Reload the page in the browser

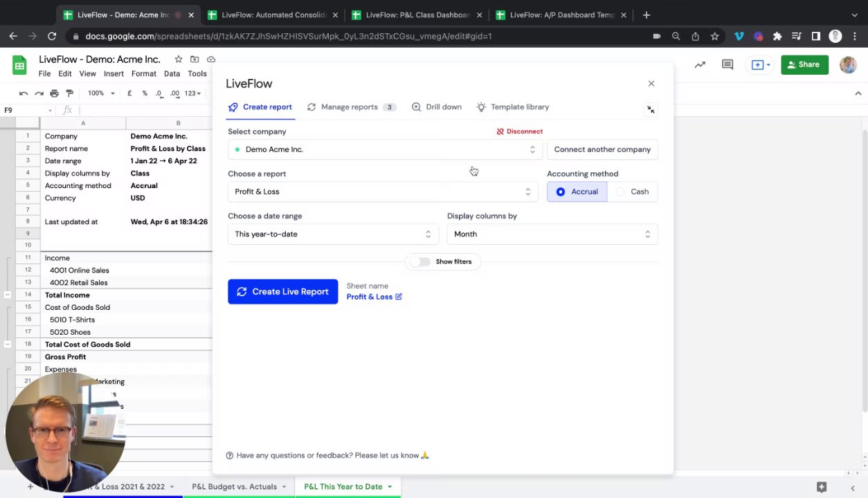52,36
